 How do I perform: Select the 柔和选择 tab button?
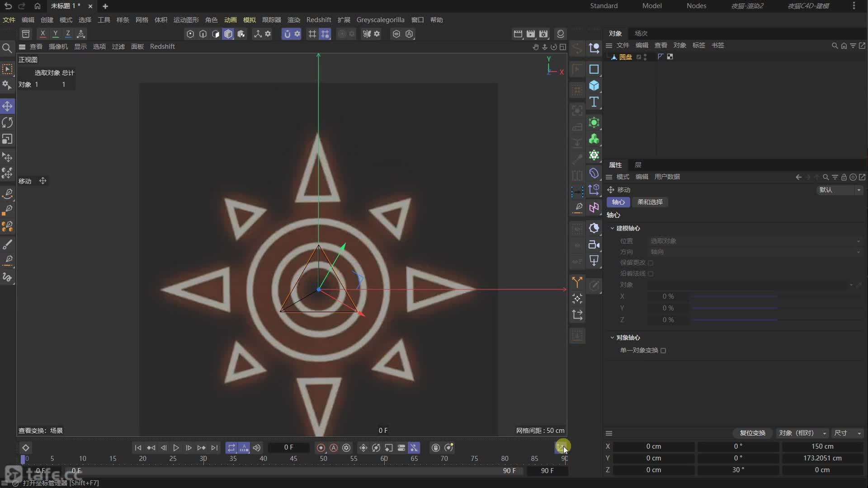pos(650,202)
